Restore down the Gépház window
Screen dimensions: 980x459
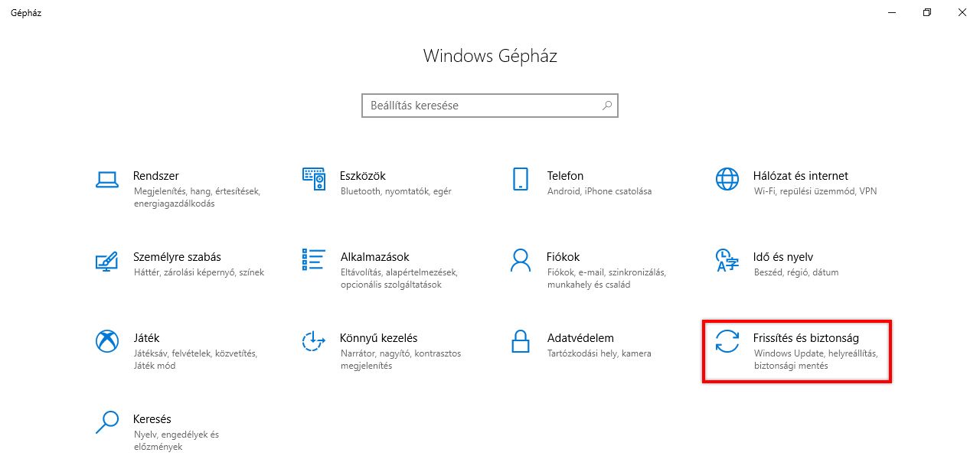(x=926, y=12)
